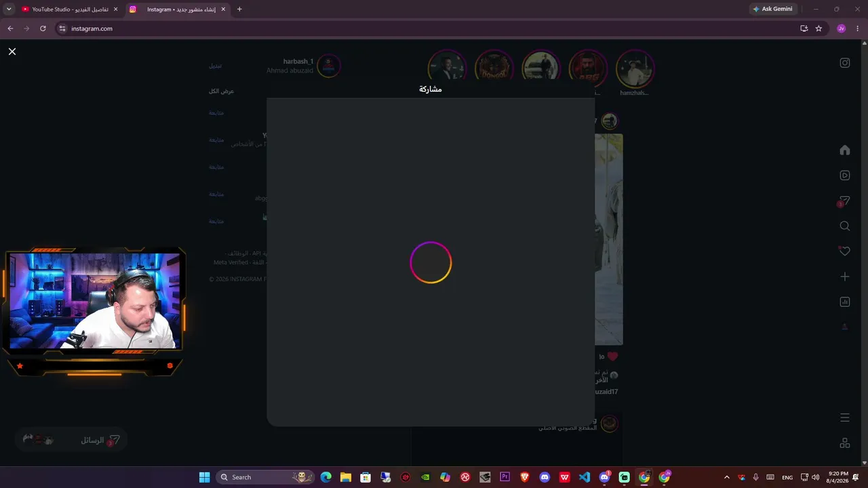Viewport: 868px width, 488px height.
Task: Click the Ask Gemini button
Action: coord(772,9)
